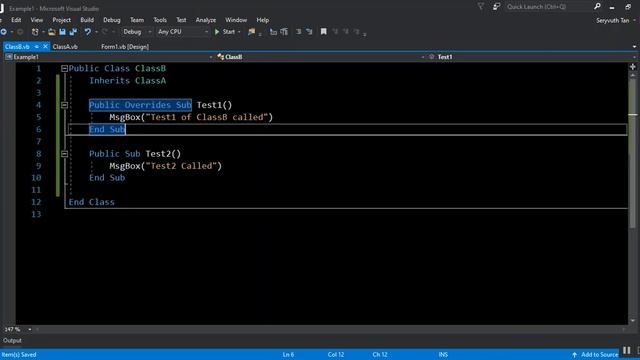Image resolution: width=640 pixels, height=360 pixels.
Task: Click the 'End Class' line text
Action: coord(91,202)
